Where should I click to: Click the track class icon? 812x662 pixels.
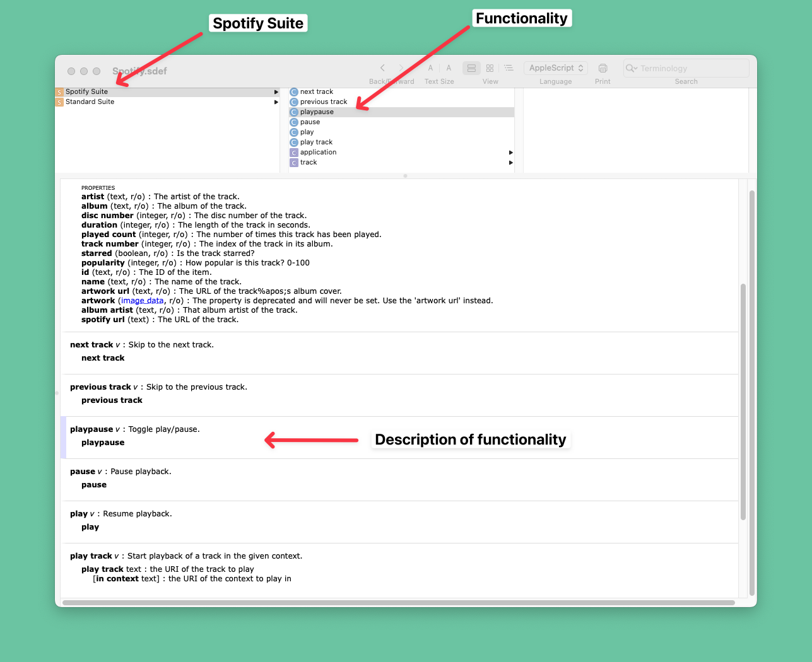(294, 163)
